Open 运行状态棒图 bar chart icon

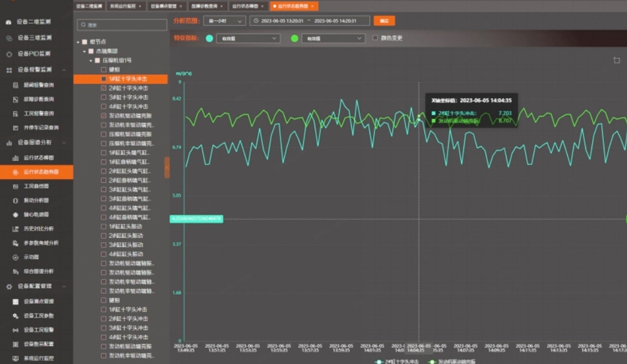click(x=15, y=158)
